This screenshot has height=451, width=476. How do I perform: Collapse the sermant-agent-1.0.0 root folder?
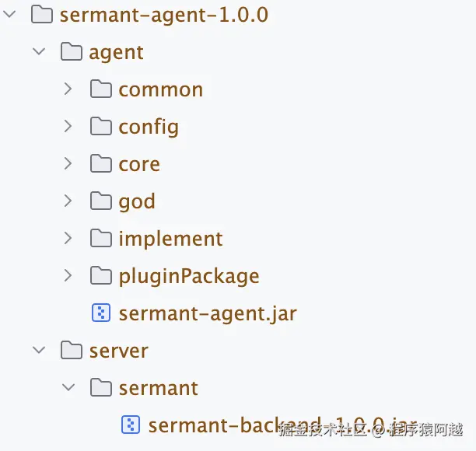[9, 15]
